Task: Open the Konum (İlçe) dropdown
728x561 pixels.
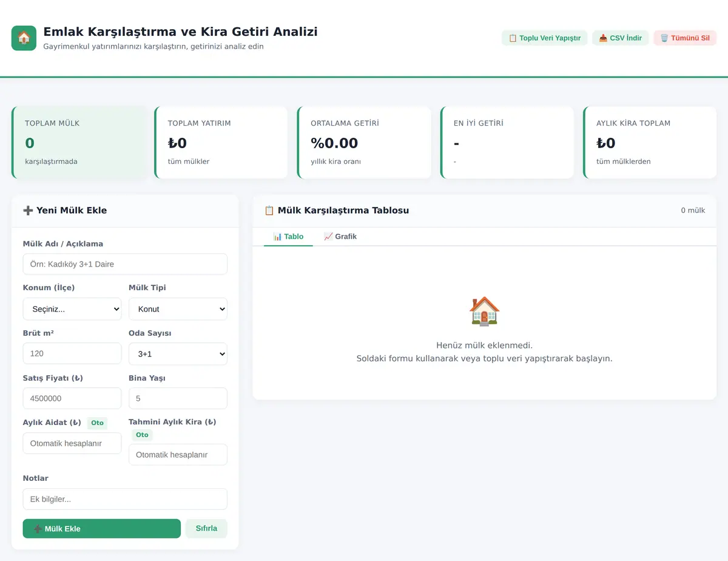Action: pos(72,309)
